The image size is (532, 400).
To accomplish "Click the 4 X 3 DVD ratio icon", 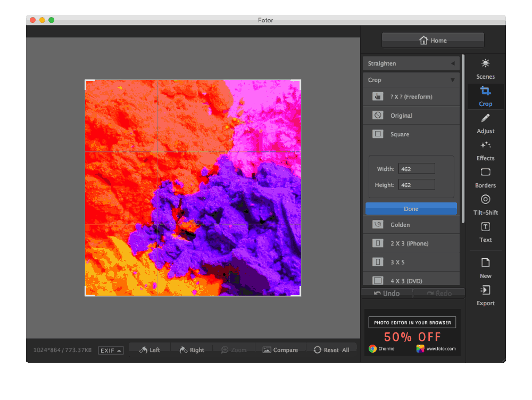I will pos(378,281).
